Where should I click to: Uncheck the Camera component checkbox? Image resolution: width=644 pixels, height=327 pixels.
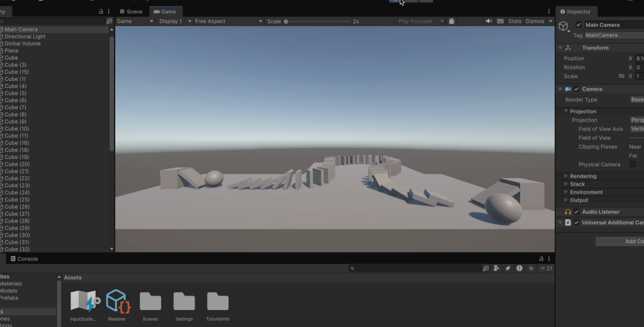[576, 89]
